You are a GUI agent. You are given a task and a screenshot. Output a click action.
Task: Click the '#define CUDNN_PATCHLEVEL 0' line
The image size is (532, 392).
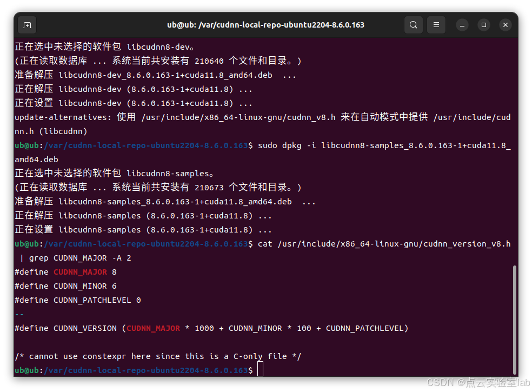(78, 301)
